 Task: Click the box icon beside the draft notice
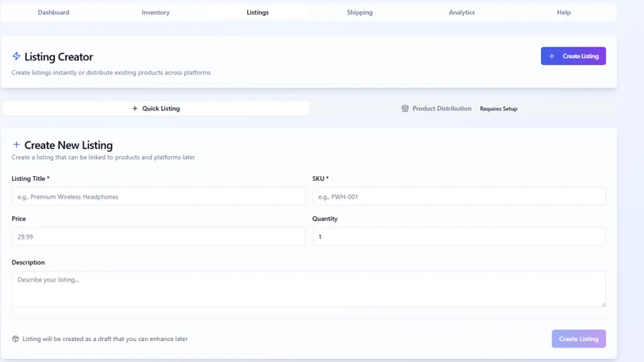pos(15,339)
